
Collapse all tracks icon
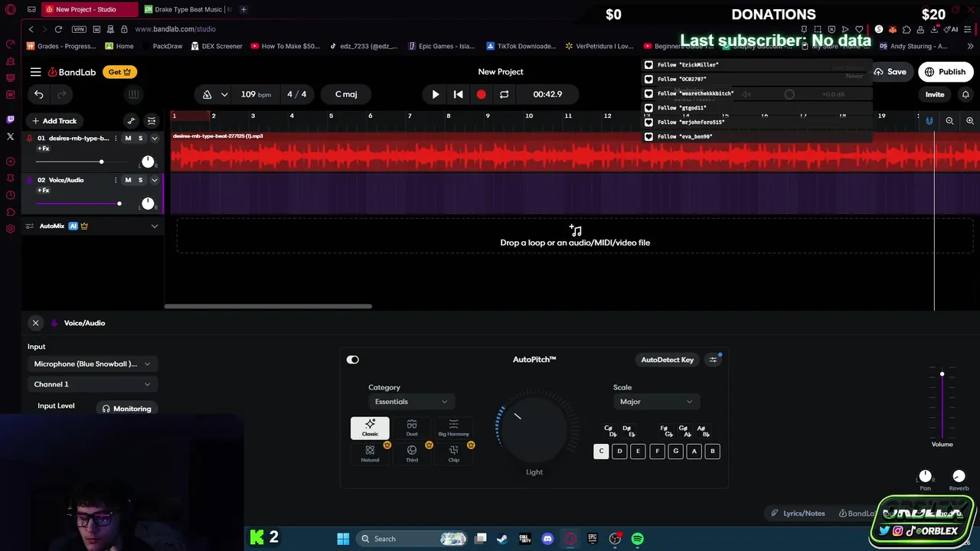point(152,121)
